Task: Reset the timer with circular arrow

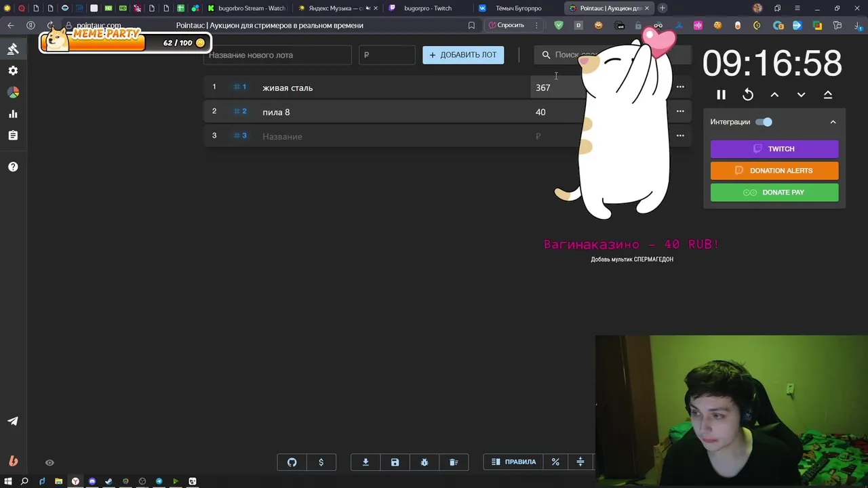Action: pyautogui.click(x=748, y=95)
